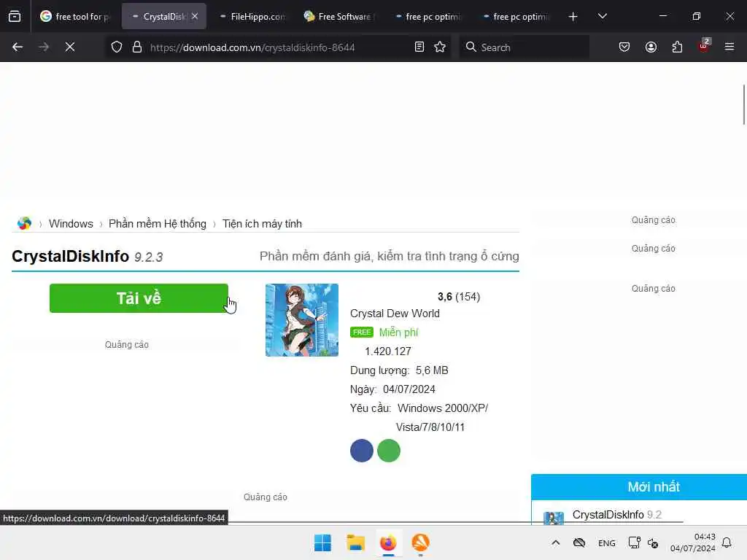The width and height of the screenshot is (747, 560).
Task: Open uBlock extension icon with badge
Action: click(x=704, y=46)
